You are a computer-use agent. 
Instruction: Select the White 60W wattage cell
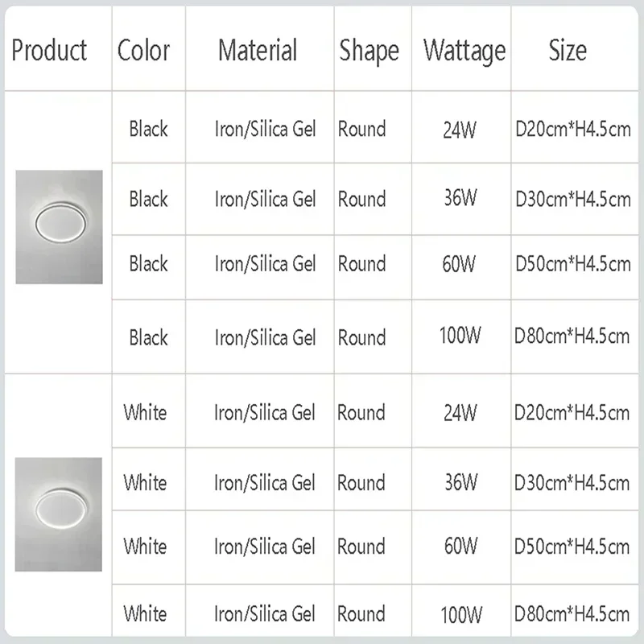pos(460,547)
